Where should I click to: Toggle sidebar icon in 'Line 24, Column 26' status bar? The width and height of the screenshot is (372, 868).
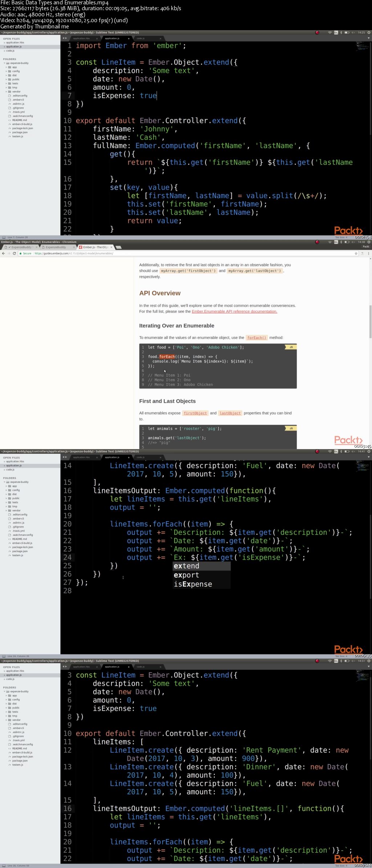(4, 656)
